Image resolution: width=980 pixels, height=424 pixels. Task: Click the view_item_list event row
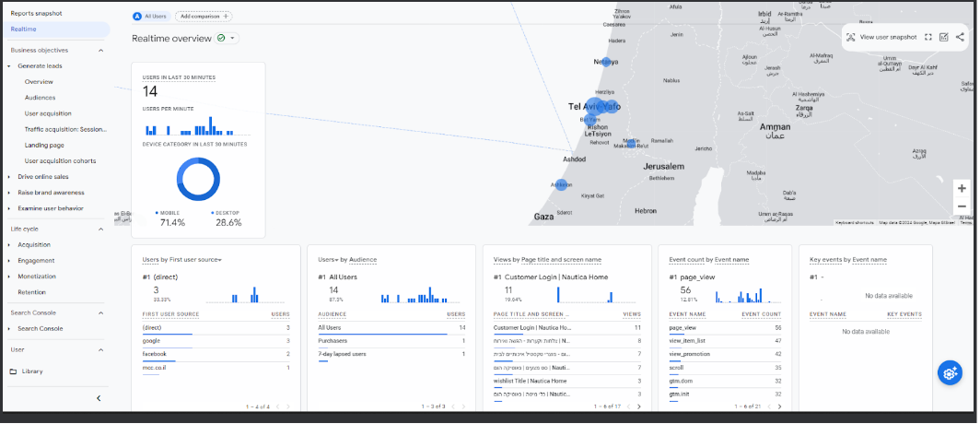(725, 341)
